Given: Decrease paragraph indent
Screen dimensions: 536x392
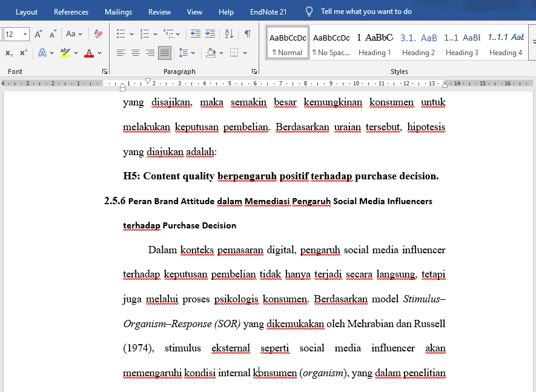Looking at the screenshot, I should click(x=196, y=34).
